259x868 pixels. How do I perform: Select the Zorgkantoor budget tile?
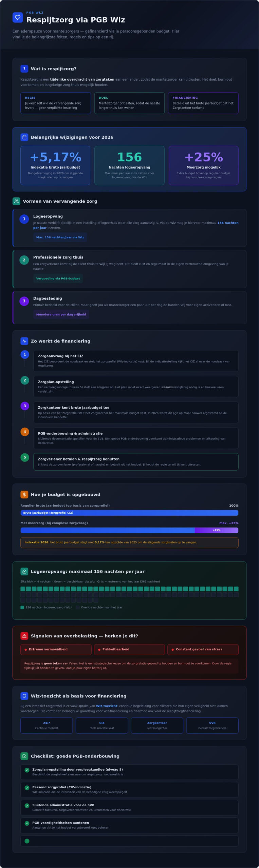pos(157,725)
